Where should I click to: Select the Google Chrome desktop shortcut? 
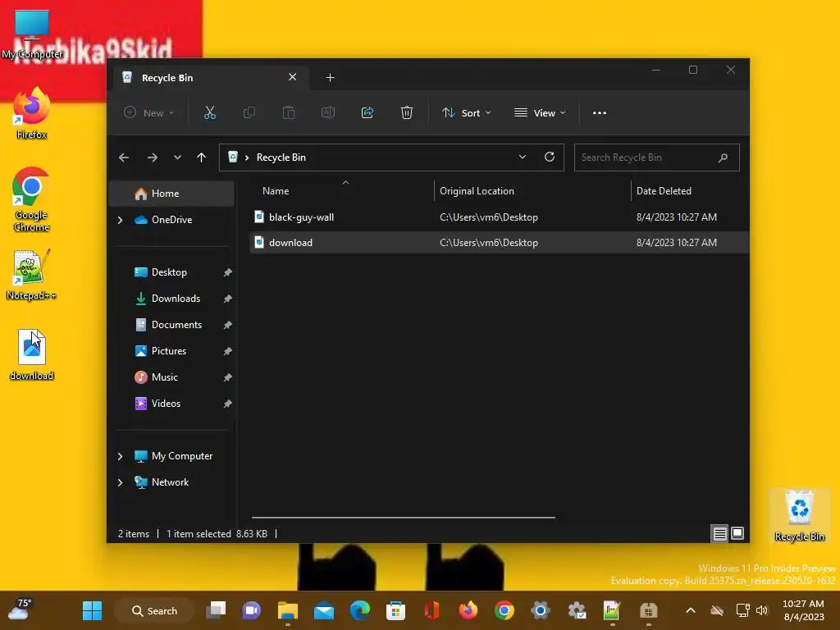(31, 199)
